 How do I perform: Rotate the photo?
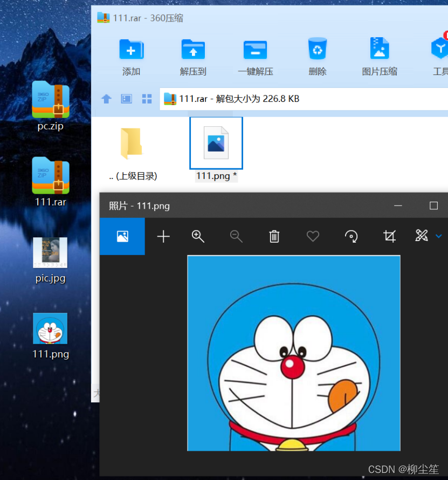[x=351, y=236]
